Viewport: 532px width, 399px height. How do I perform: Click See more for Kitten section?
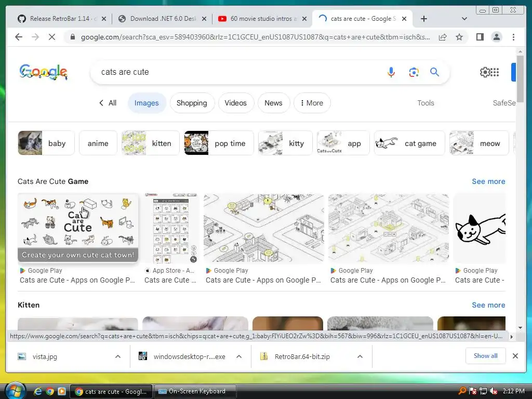(488, 305)
